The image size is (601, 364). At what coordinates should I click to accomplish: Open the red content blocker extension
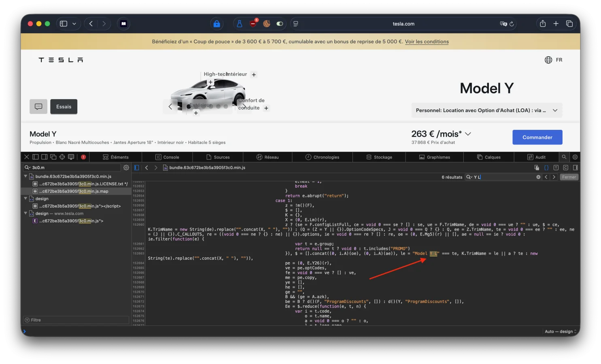(253, 23)
